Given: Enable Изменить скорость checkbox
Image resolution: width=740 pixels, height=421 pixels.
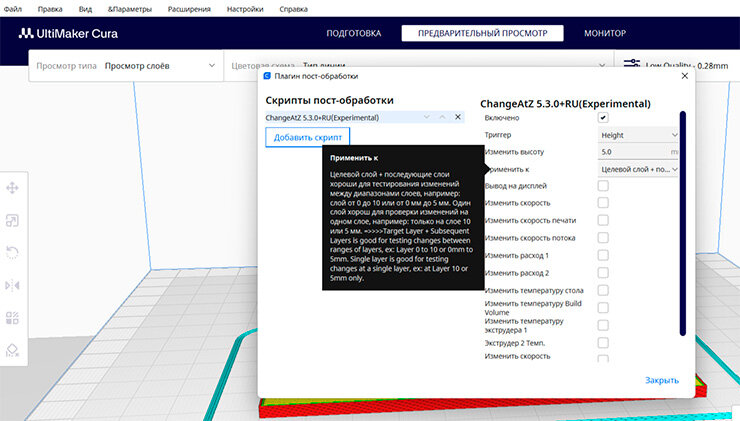Looking at the screenshot, I should (603, 202).
